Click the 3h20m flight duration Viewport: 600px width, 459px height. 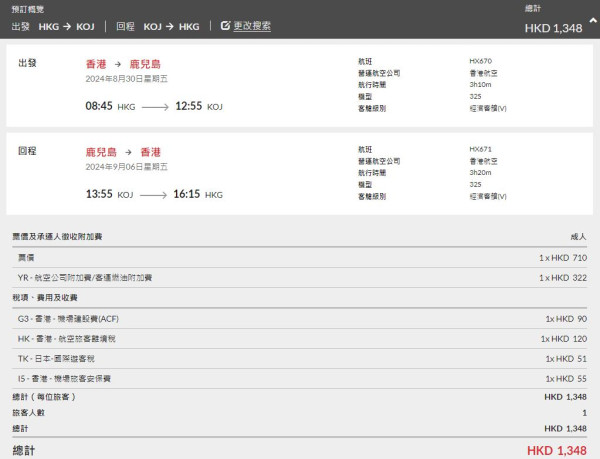click(x=481, y=173)
